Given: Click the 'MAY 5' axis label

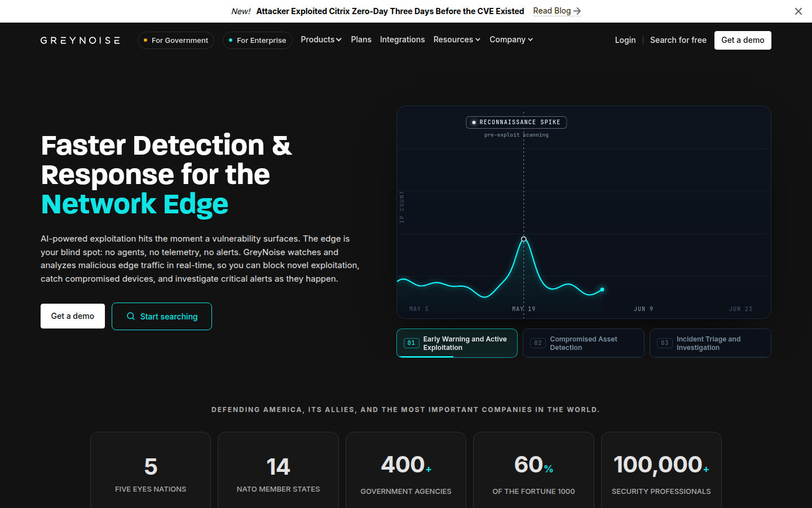Looking at the screenshot, I should point(419,309).
